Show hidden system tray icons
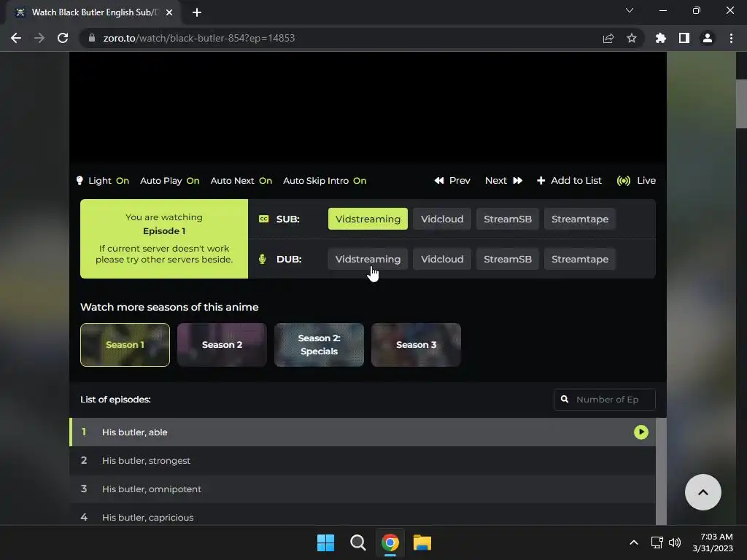 click(634, 542)
